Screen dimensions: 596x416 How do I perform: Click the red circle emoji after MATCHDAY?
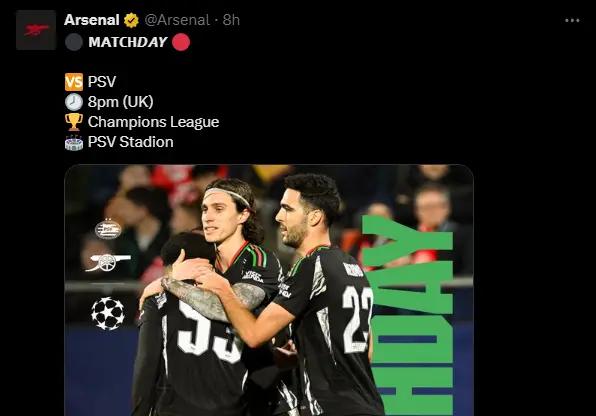(181, 42)
